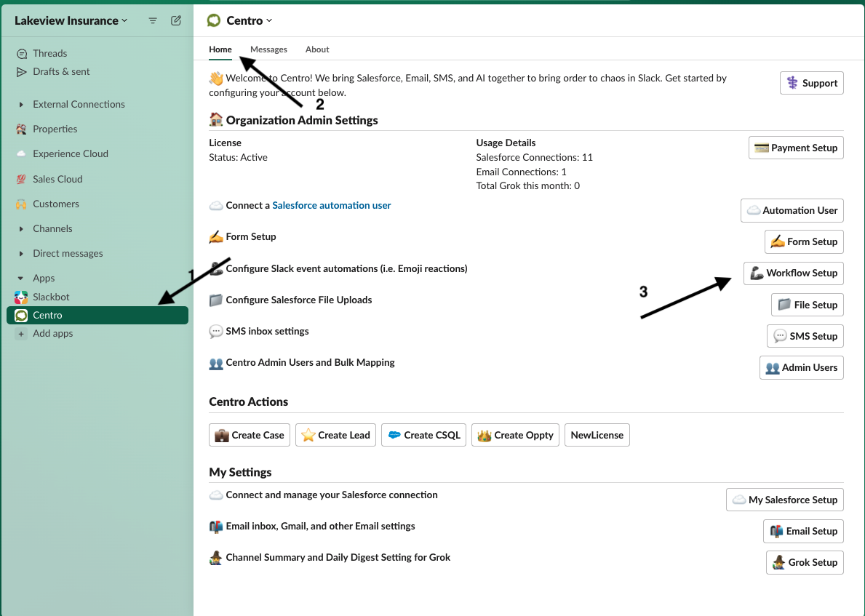Expand the Channels section
The width and height of the screenshot is (865, 616).
tap(21, 229)
